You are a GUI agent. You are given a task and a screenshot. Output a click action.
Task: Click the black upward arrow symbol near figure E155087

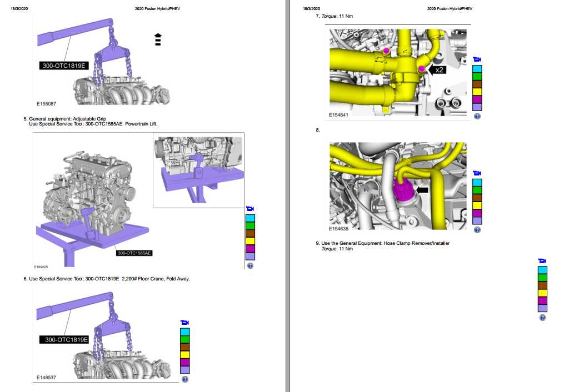pyautogui.click(x=158, y=39)
